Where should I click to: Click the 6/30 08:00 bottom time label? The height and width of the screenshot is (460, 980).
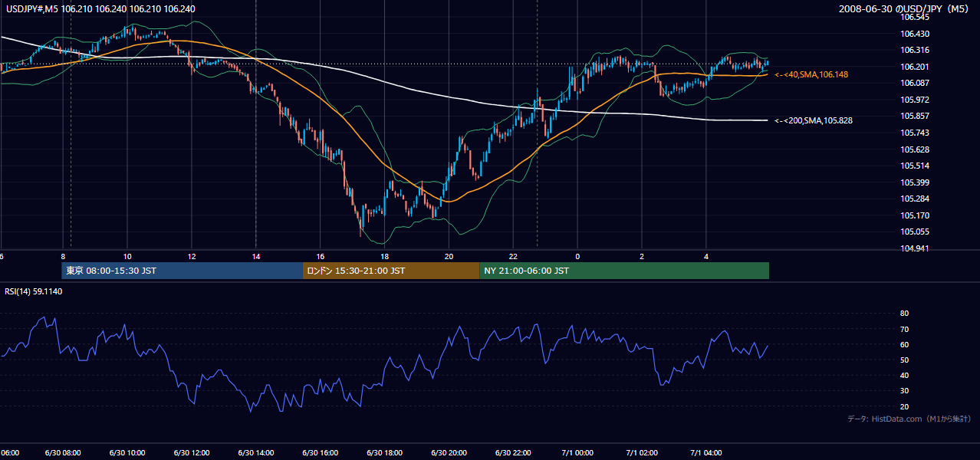[64, 453]
